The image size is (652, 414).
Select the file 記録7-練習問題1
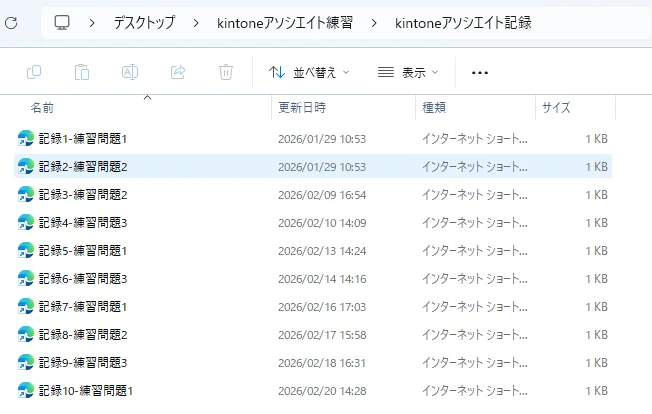click(83, 307)
